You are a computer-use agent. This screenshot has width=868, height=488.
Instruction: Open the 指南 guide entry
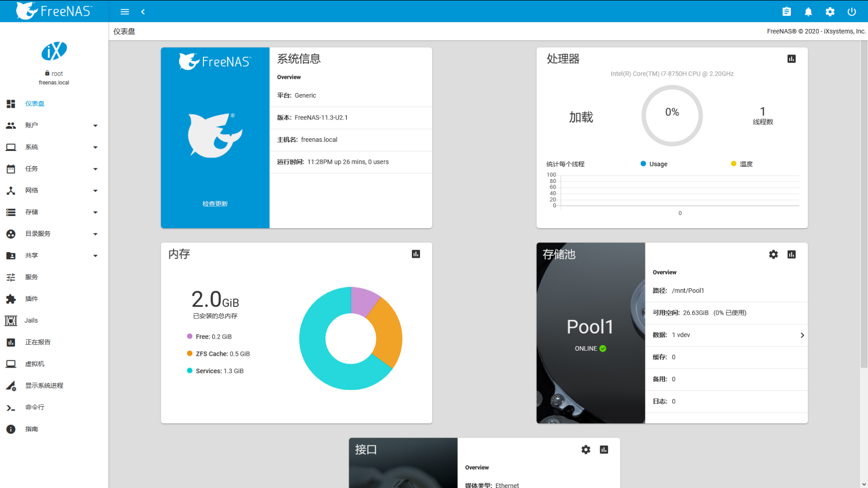click(x=54, y=430)
